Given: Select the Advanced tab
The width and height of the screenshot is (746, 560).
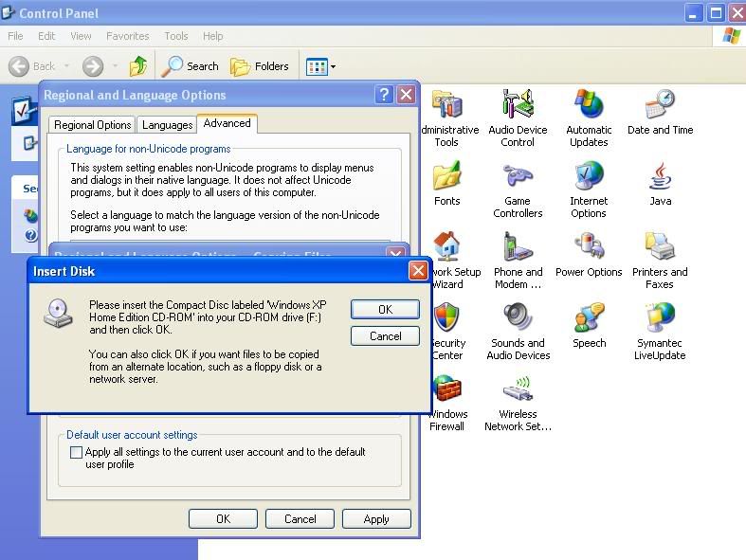Looking at the screenshot, I should [x=227, y=123].
